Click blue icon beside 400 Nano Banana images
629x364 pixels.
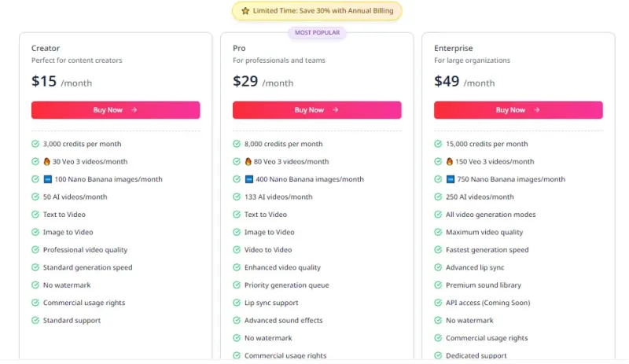pyautogui.click(x=249, y=179)
